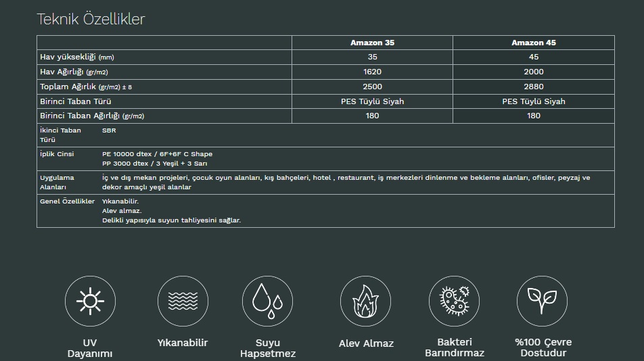Click the Suyu Hapsetmez water drops icon
The width and height of the screenshot is (644, 361).
click(267, 301)
